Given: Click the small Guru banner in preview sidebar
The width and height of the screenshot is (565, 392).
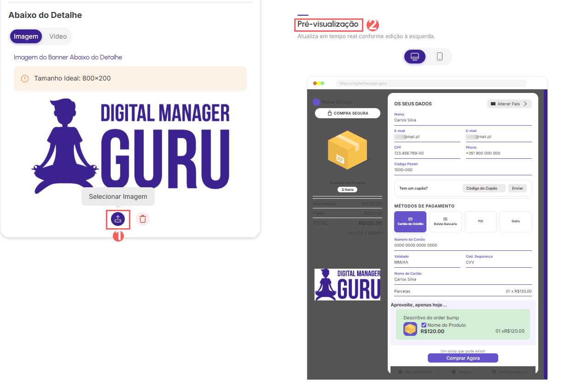Looking at the screenshot, I should click(x=348, y=284).
